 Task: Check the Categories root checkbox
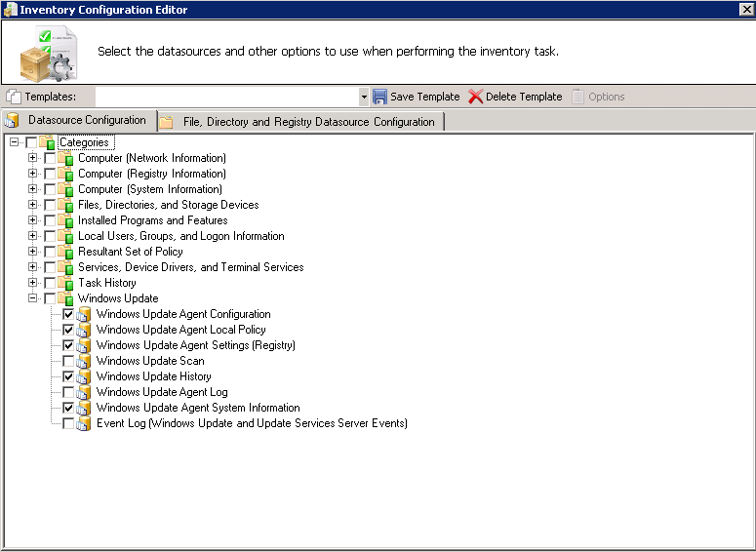[31, 142]
